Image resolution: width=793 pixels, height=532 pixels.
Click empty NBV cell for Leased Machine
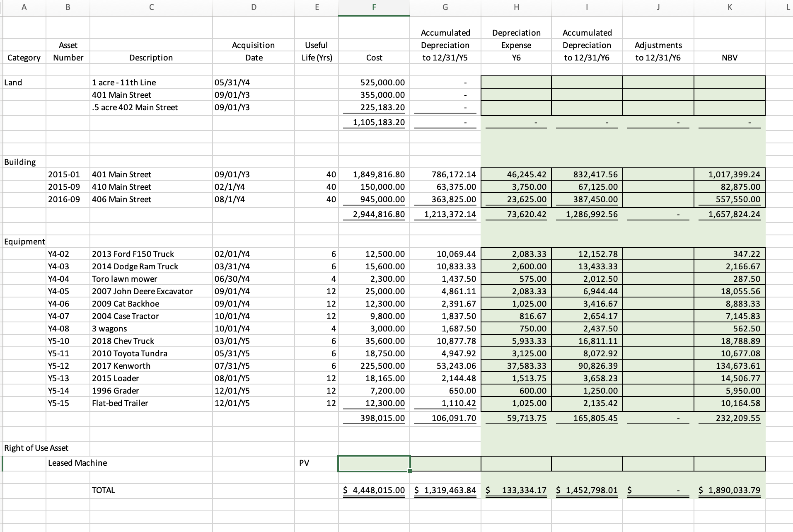click(x=729, y=463)
